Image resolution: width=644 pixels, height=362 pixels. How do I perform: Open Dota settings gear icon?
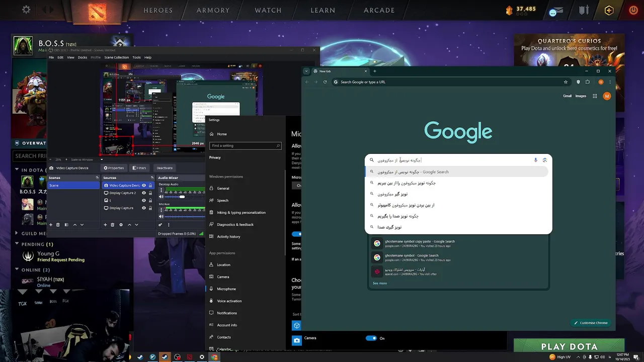pyautogui.click(x=26, y=10)
